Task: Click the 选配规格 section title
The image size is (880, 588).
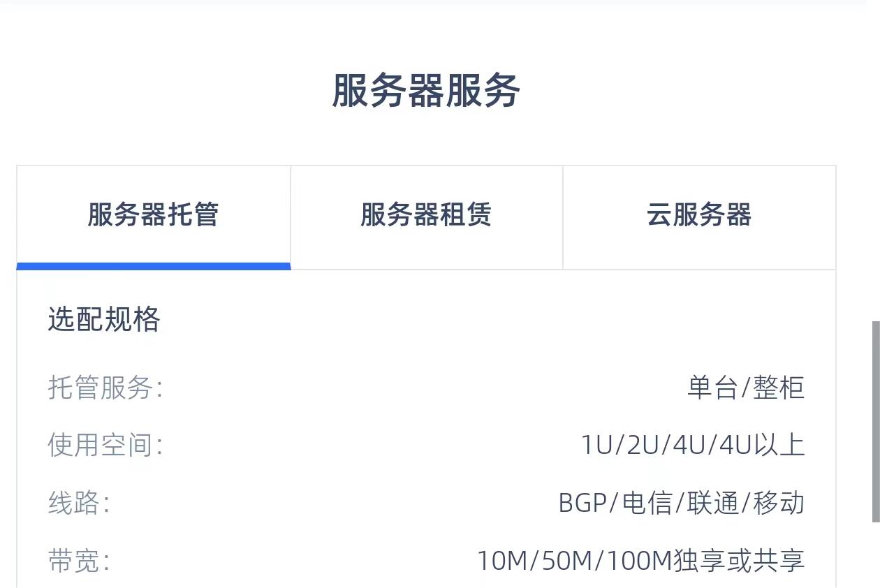Action: (x=104, y=320)
